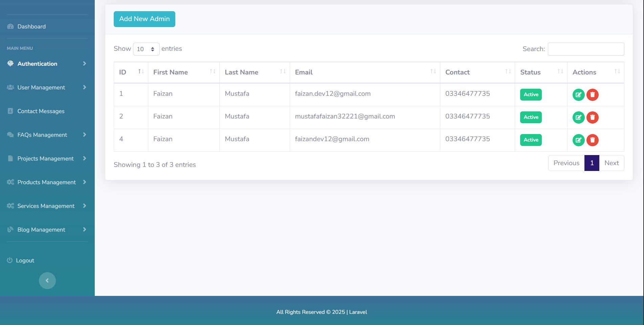This screenshot has height=325, width=644.
Task: Click the Services Management menu label
Action: [46, 206]
